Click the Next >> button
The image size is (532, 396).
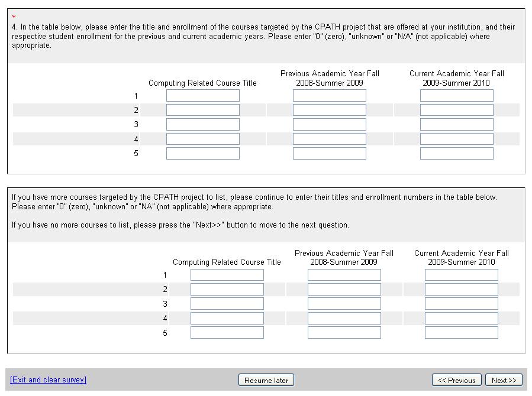(504, 380)
